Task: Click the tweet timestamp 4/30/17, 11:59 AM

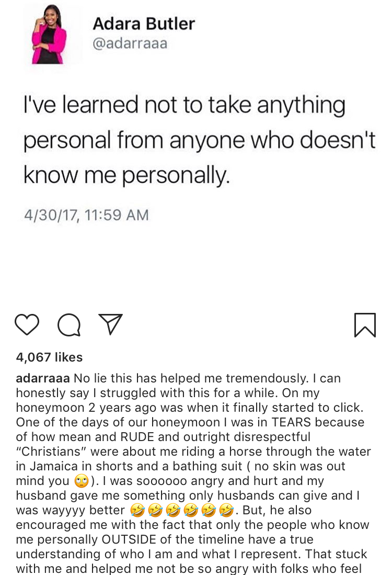Action: [x=86, y=215]
